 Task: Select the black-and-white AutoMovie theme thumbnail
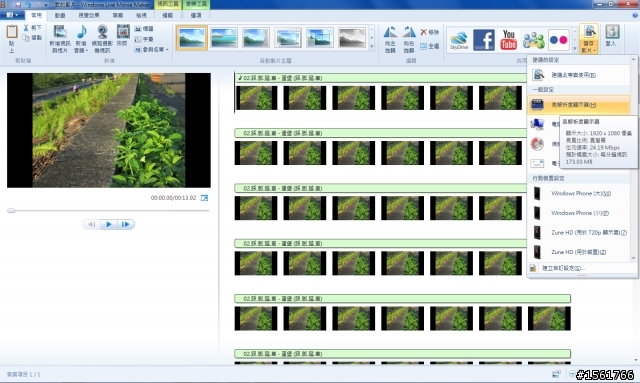[352, 38]
